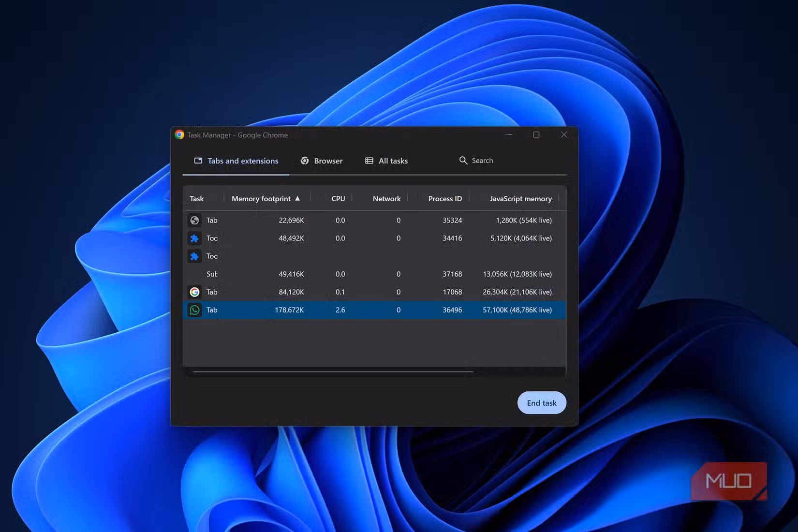The image size is (798, 532).
Task: Click the 13,056K (12,083K live) cell
Action: 517,274
